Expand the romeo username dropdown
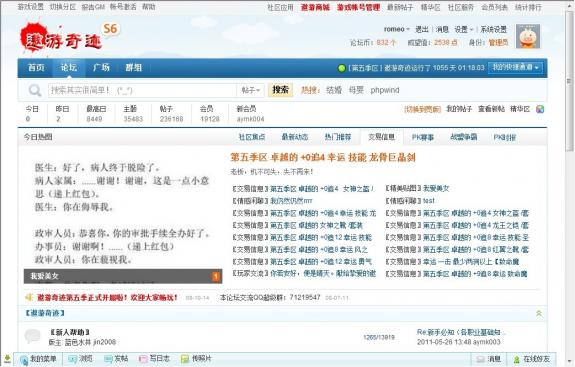 click(x=396, y=29)
